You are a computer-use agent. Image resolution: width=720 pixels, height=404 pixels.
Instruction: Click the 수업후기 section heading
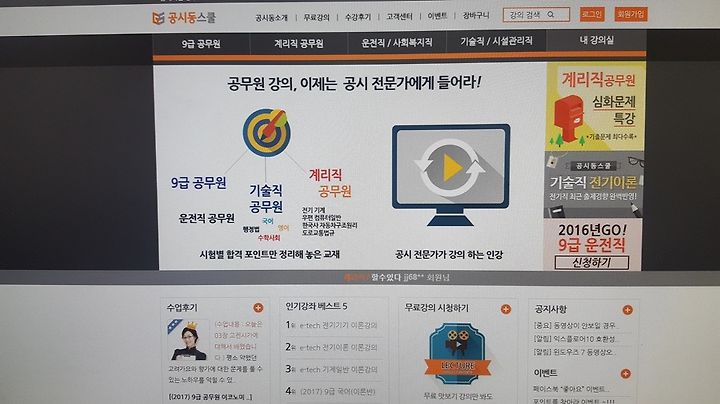tap(182, 308)
